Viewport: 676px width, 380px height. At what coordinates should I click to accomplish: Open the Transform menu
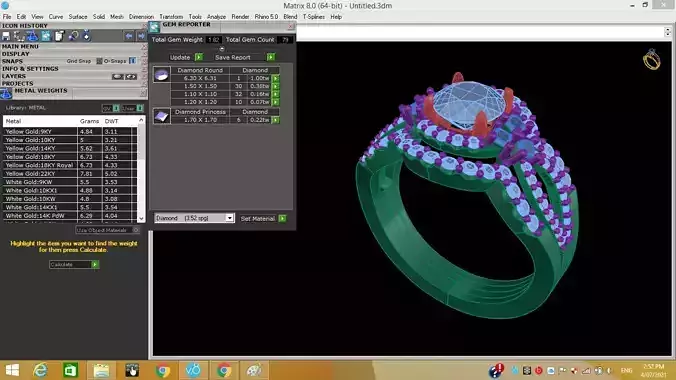click(x=171, y=17)
